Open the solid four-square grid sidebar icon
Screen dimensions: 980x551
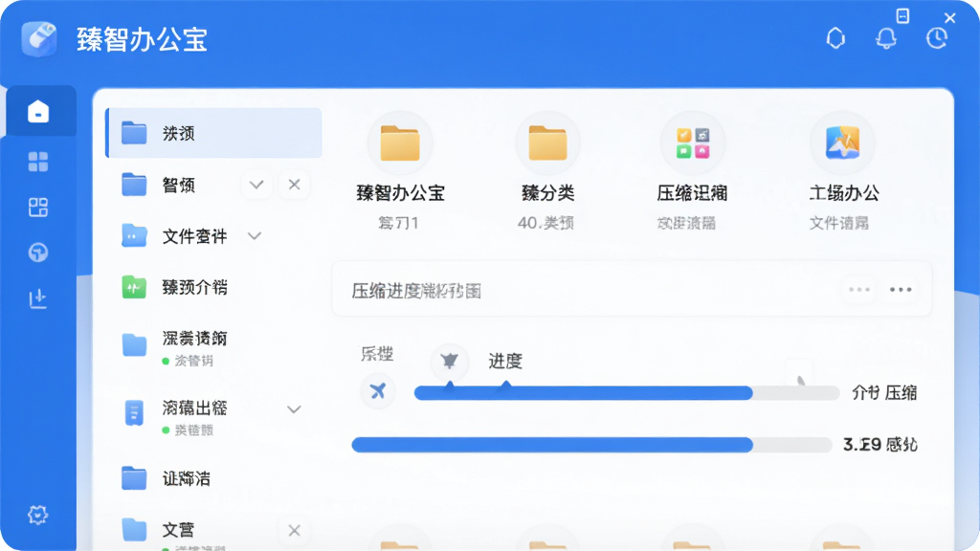[38, 162]
